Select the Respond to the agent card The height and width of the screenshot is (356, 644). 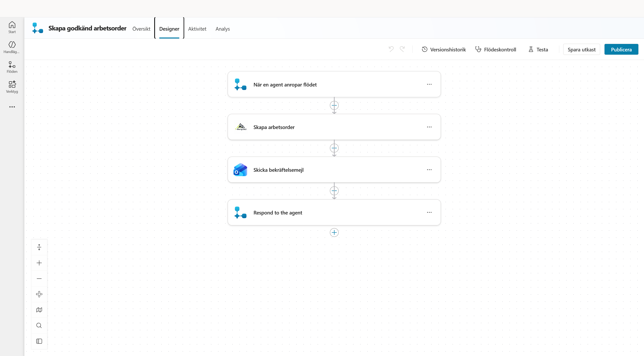[334, 212]
